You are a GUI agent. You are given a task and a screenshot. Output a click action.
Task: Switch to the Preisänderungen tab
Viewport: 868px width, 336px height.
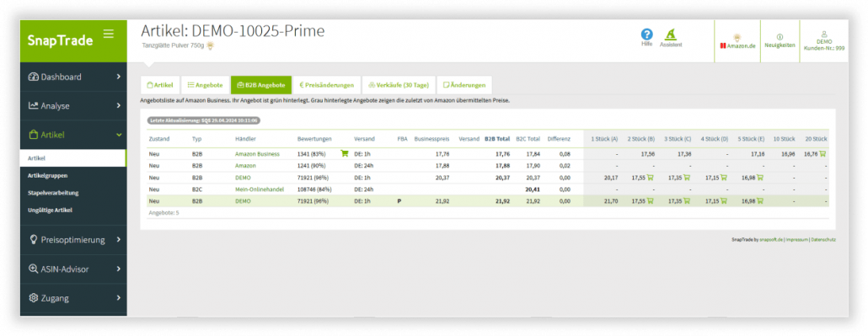pos(327,85)
